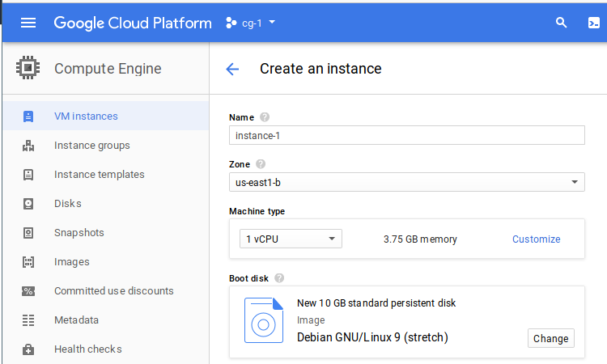Click the instance Name text field
The width and height of the screenshot is (607, 364).
(406, 136)
